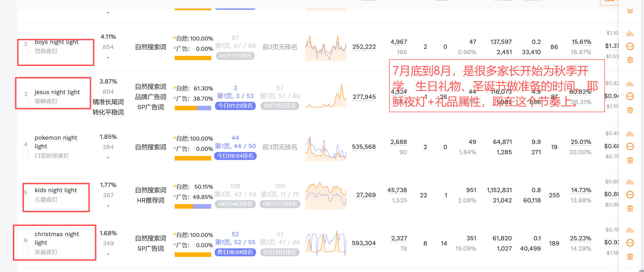Open bar chart icon for christmas night light
Viewport: 644px width, 272px height.
tap(630, 230)
